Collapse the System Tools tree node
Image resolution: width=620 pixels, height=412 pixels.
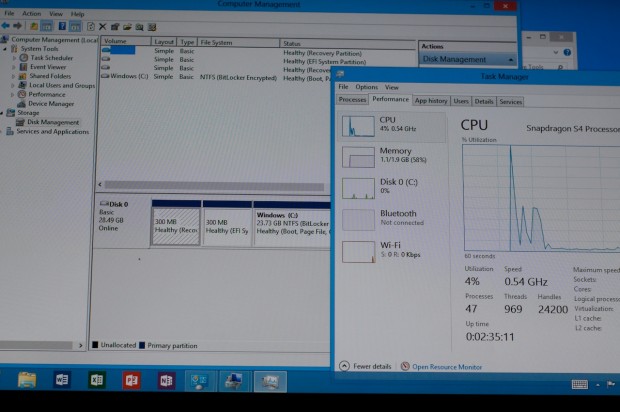tap(5, 49)
